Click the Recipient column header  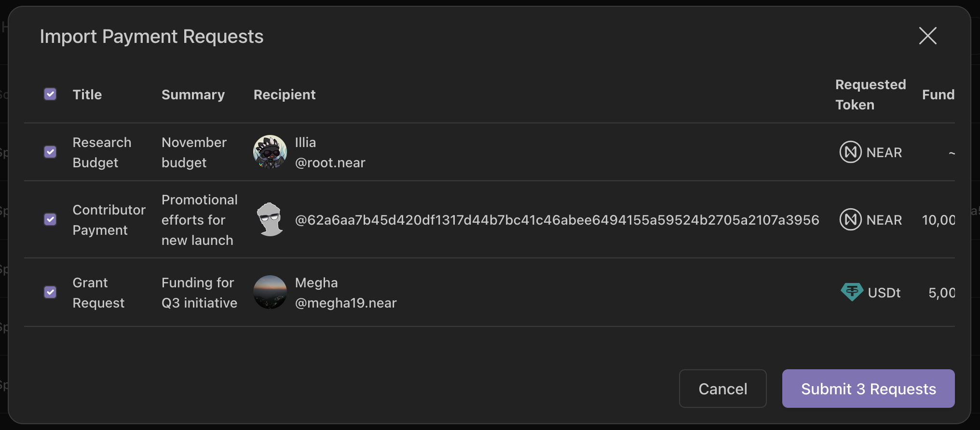click(285, 94)
